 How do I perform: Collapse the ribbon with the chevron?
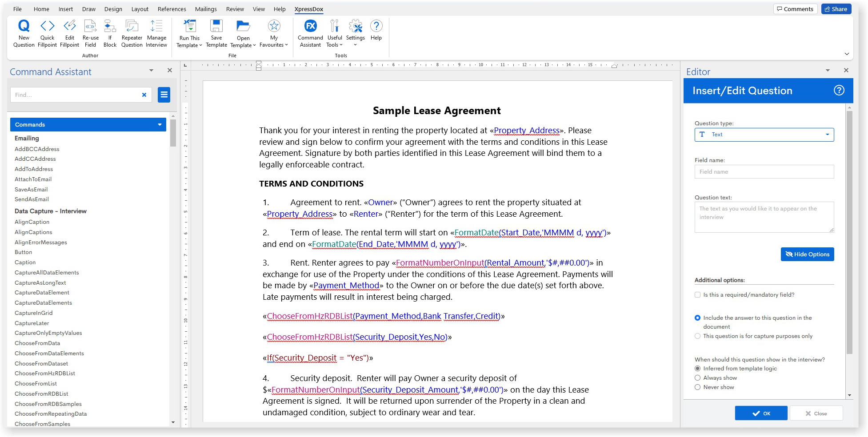click(x=847, y=54)
